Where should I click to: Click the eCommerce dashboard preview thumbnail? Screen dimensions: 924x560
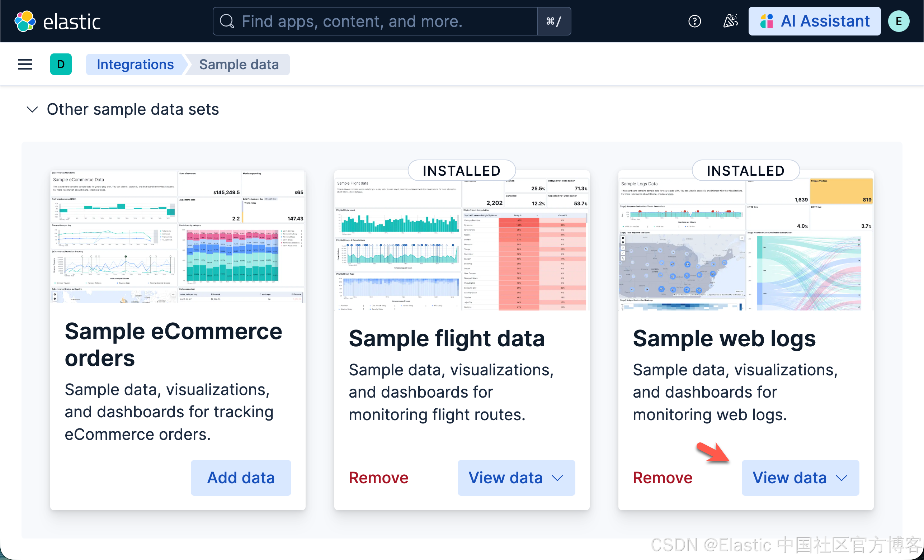178,237
